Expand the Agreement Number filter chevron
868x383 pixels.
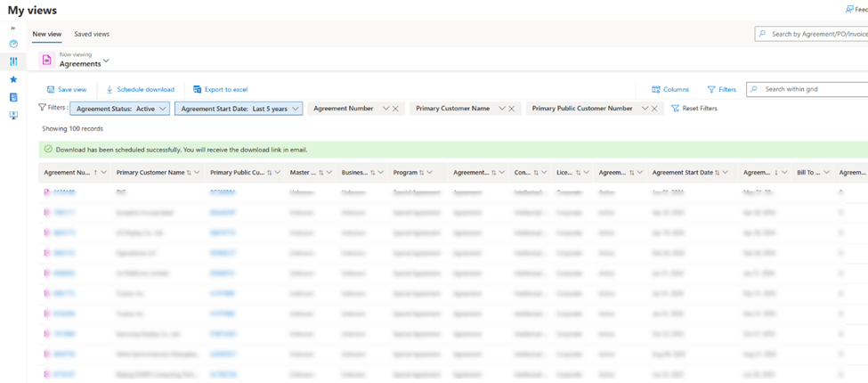click(x=385, y=109)
